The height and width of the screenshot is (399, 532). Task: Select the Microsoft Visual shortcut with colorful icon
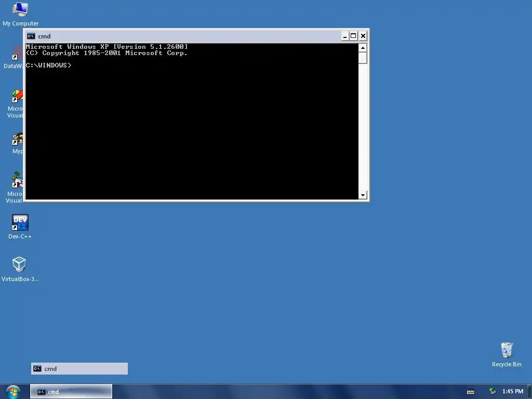pos(15,104)
